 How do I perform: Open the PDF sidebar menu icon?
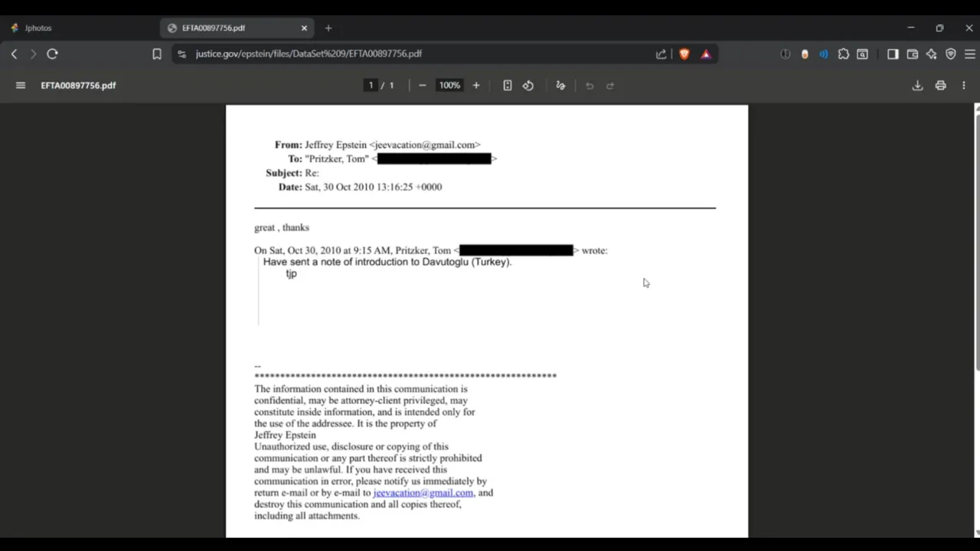21,85
